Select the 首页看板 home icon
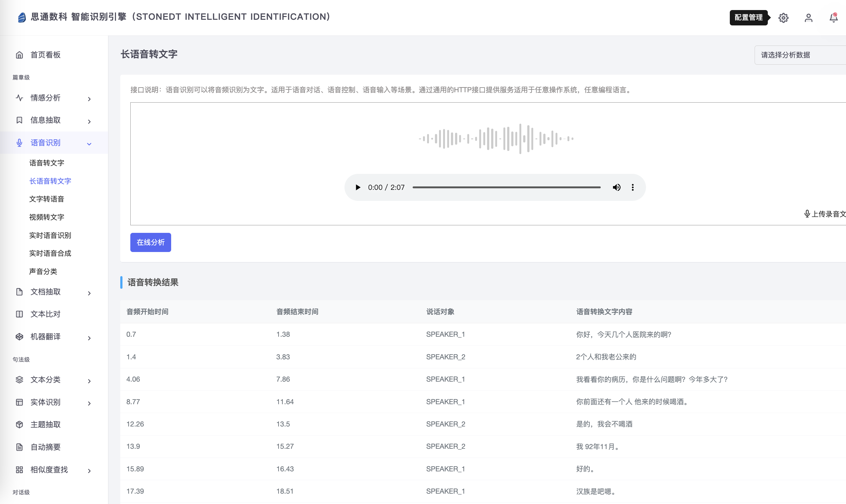Viewport: 846px width, 504px height. [x=19, y=54]
